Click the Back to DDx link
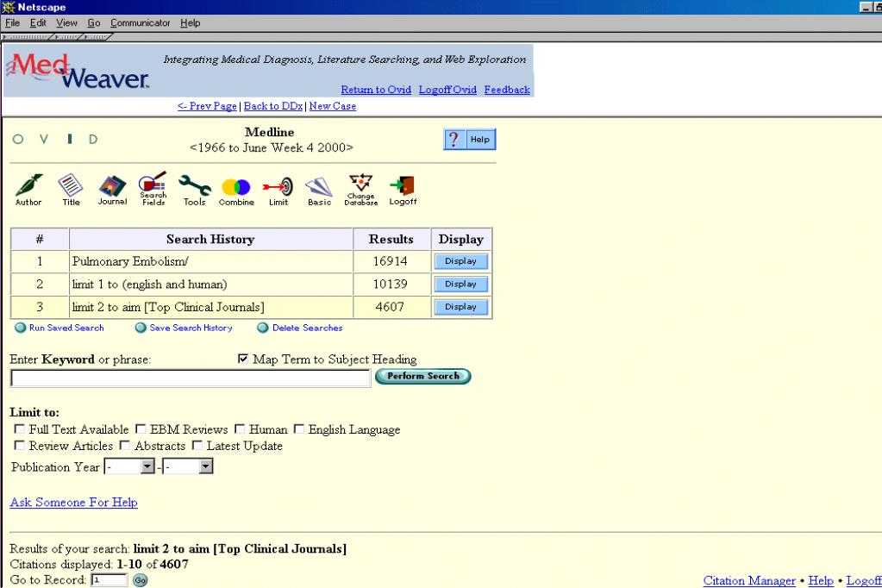Image resolution: width=882 pixels, height=588 pixels. click(x=273, y=106)
